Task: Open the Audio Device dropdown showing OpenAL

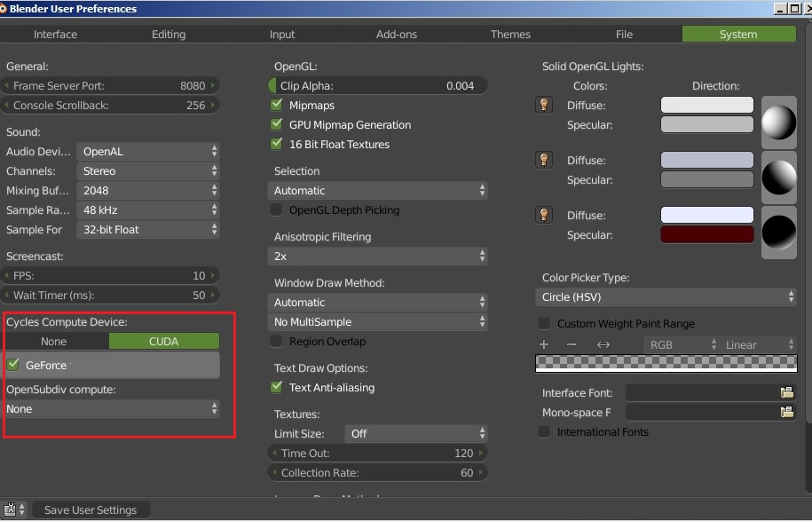Action: click(147, 151)
